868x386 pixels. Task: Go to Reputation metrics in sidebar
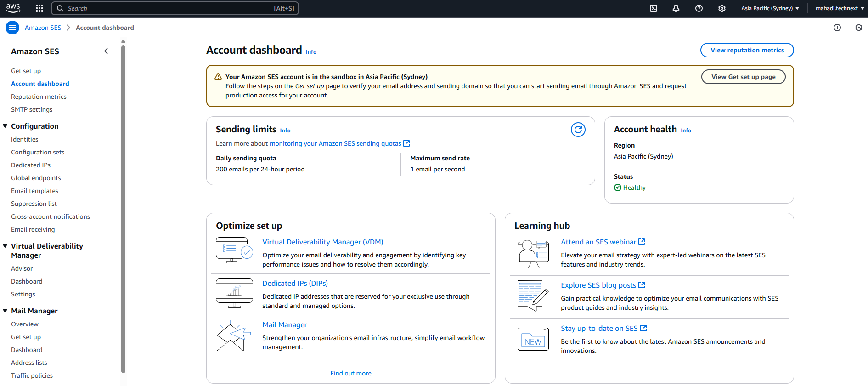click(x=39, y=96)
